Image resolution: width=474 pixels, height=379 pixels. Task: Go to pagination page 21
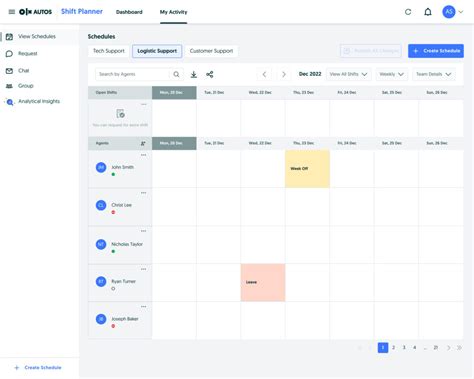pyautogui.click(x=436, y=348)
